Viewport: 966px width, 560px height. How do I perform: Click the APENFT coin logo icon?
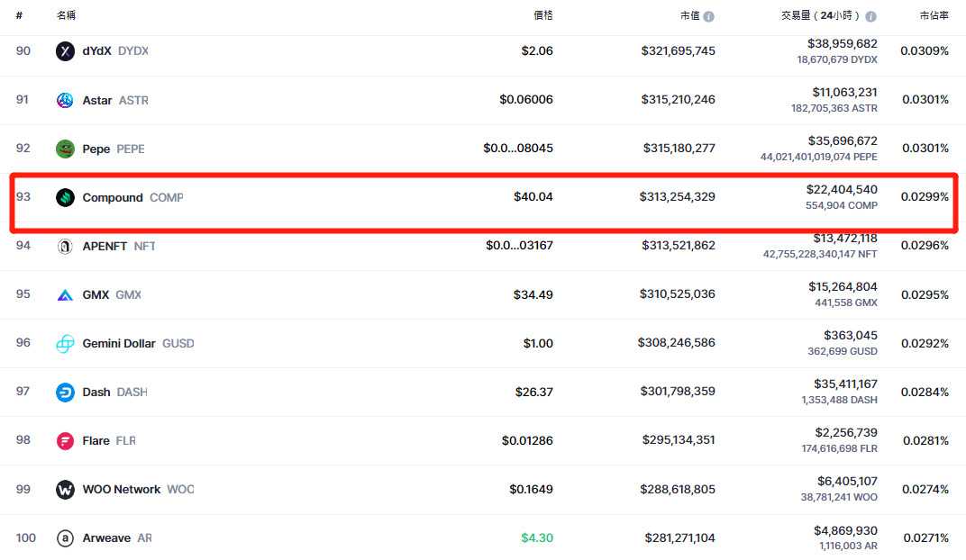coord(65,246)
